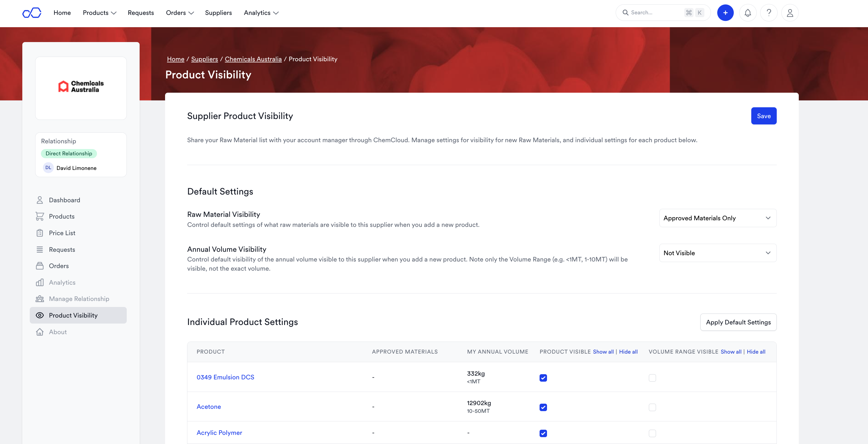The width and height of the screenshot is (868, 444).
Task: Change the Annual Volume Visibility dropdown
Action: point(718,253)
